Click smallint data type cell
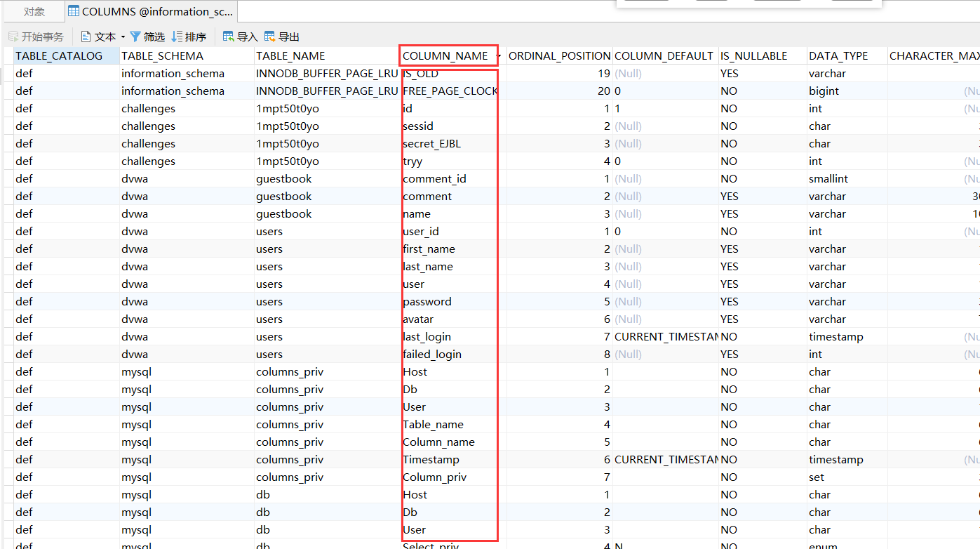The width and height of the screenshot is (980, 549). pyautogui.click(x=847, y=179)
